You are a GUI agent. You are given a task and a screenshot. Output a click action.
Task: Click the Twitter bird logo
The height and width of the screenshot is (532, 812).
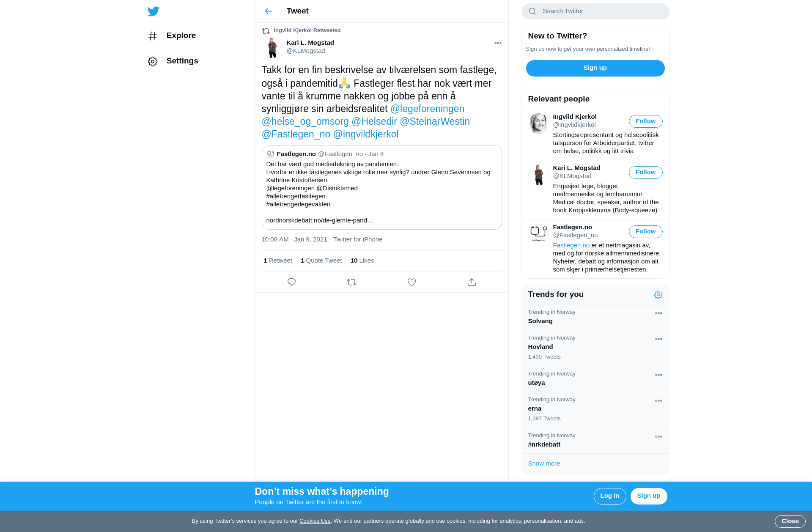154,11
